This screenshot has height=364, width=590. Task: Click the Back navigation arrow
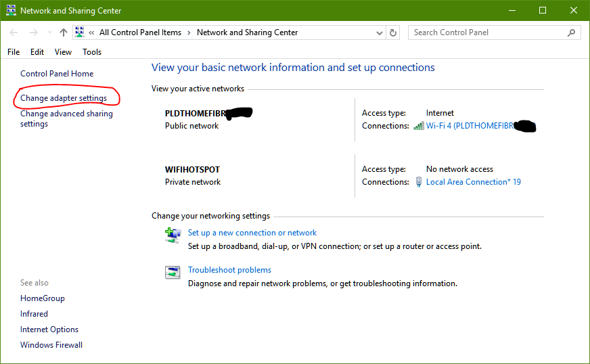click(14, 32)
